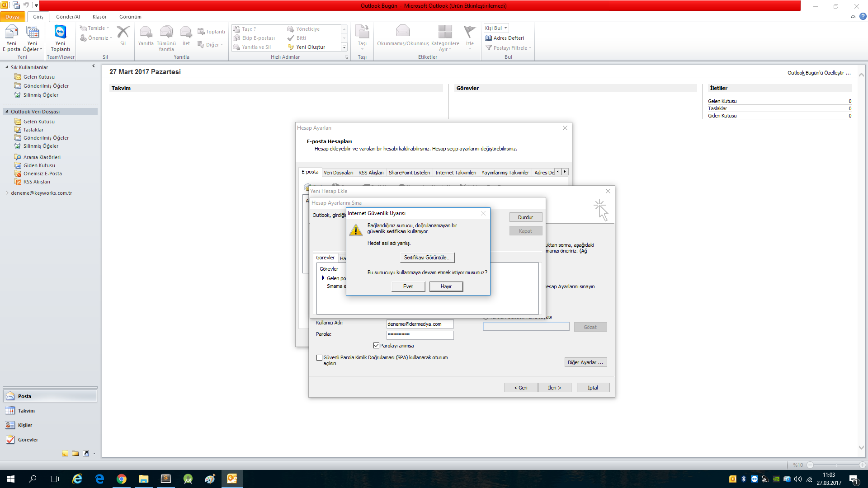
Task: Open Chrome from the taskbar
Action: click(x=121, y=479)
